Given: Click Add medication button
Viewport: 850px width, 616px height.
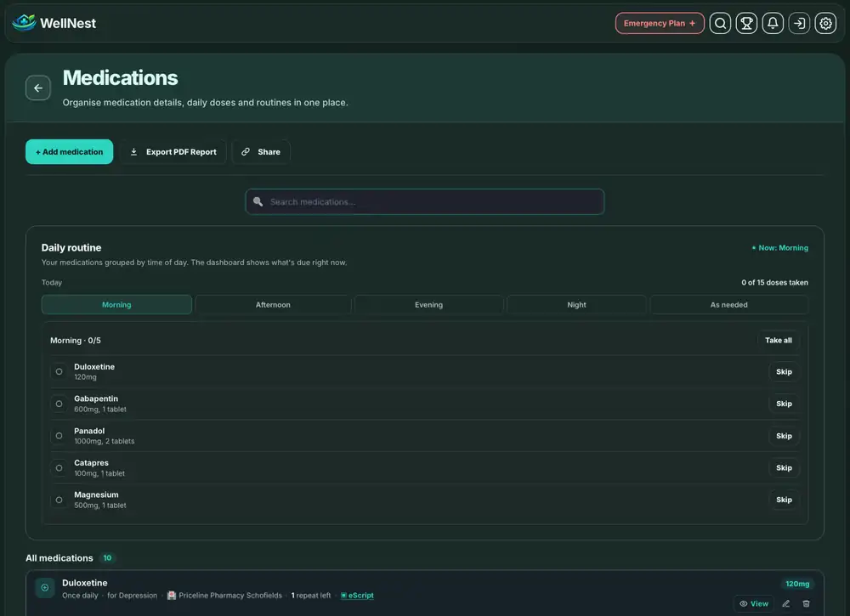Looking at the screenshot, I should click(70, 152).
